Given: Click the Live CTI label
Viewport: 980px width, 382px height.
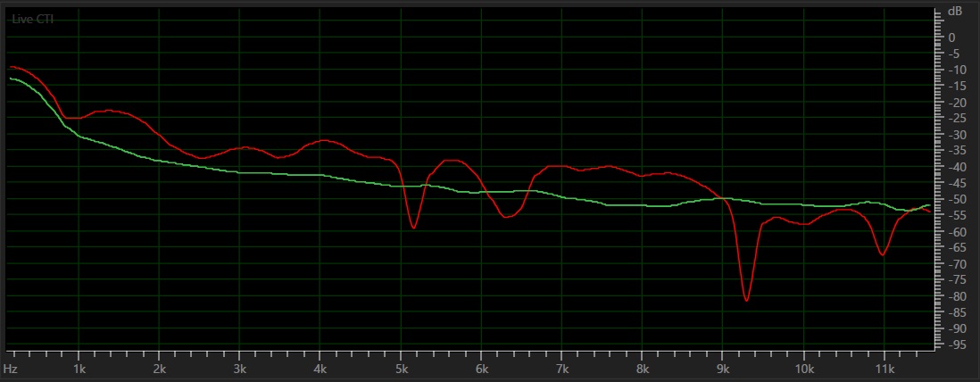Looking at the screenshot, I should coord(33,20).
